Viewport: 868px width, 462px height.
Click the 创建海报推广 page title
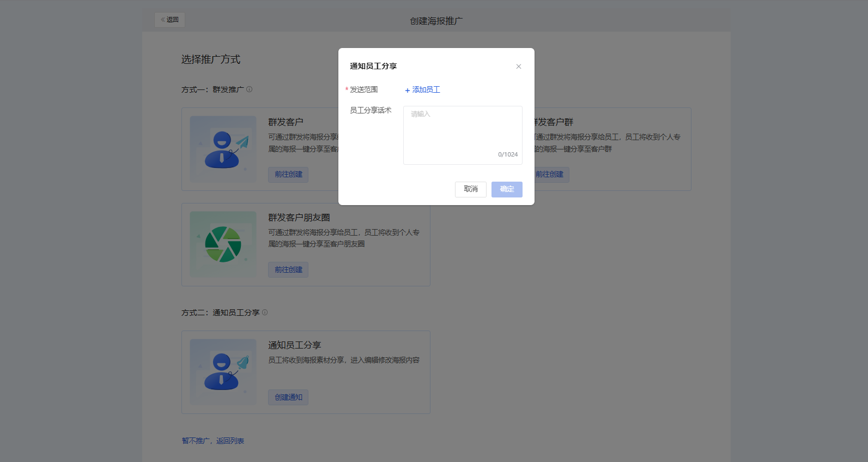[436, 21]
